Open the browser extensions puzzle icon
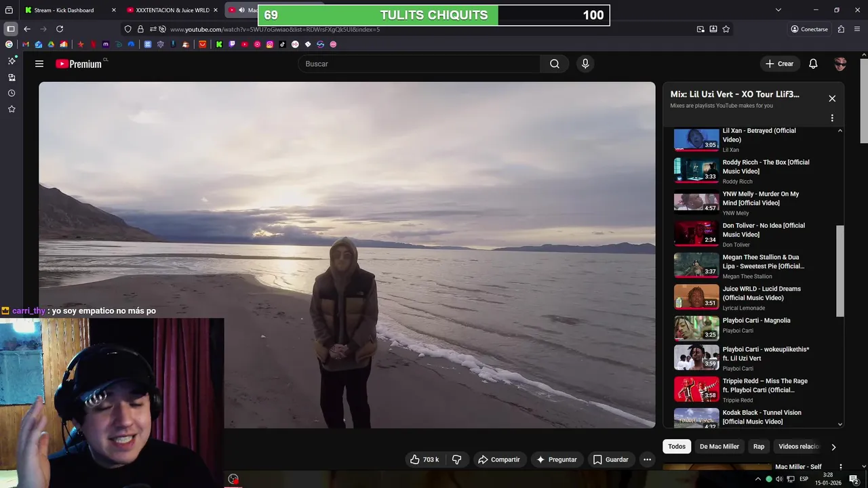This screenshot has width=868, height=488. click(841, 29)
